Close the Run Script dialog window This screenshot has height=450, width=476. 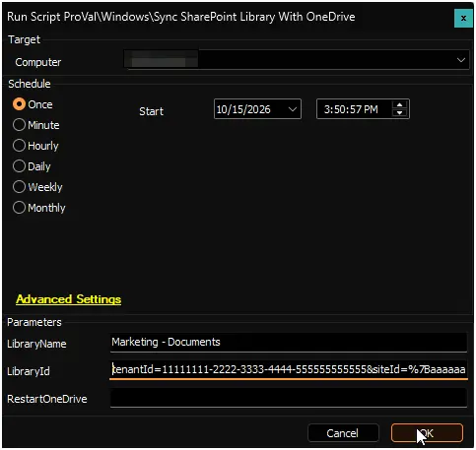pos(463,19)
